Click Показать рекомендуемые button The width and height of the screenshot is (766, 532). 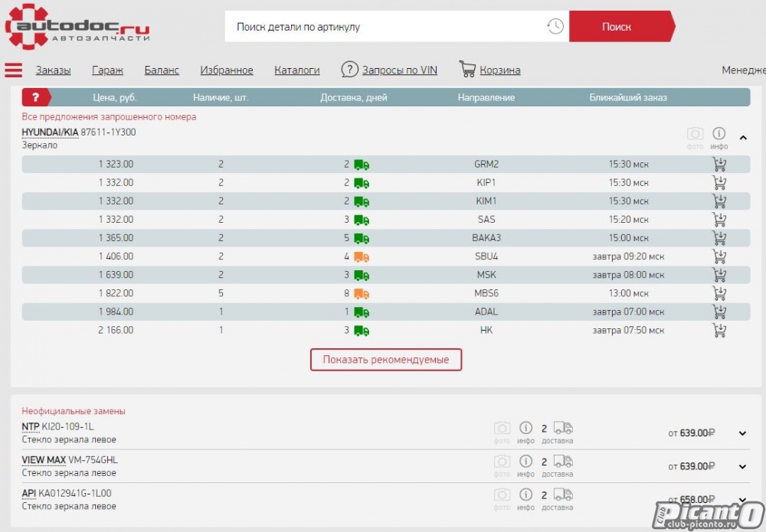(386, 360)
